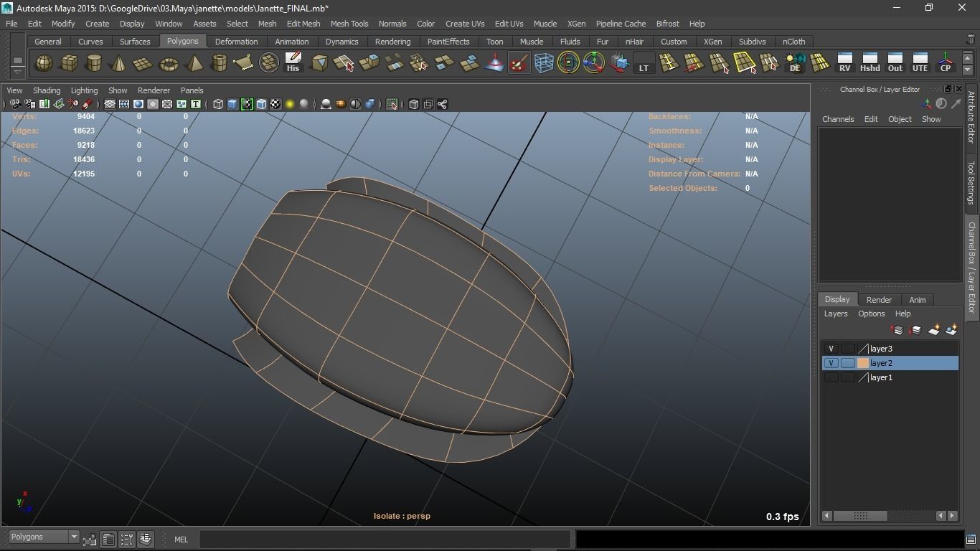Switch to the Rendering shelf tab
The image size is (980, 551).
392,42
